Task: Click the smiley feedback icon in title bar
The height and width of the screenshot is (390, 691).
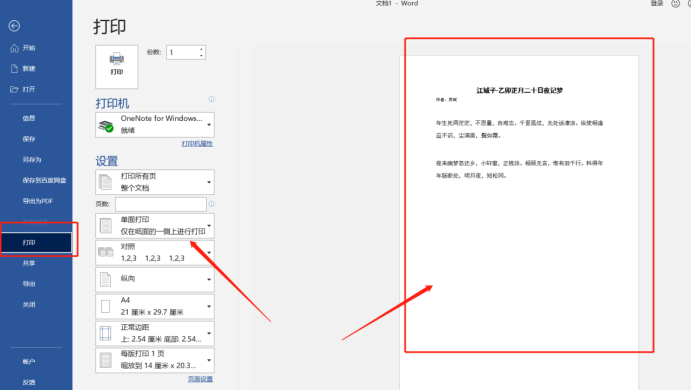Action: (675, 4)
